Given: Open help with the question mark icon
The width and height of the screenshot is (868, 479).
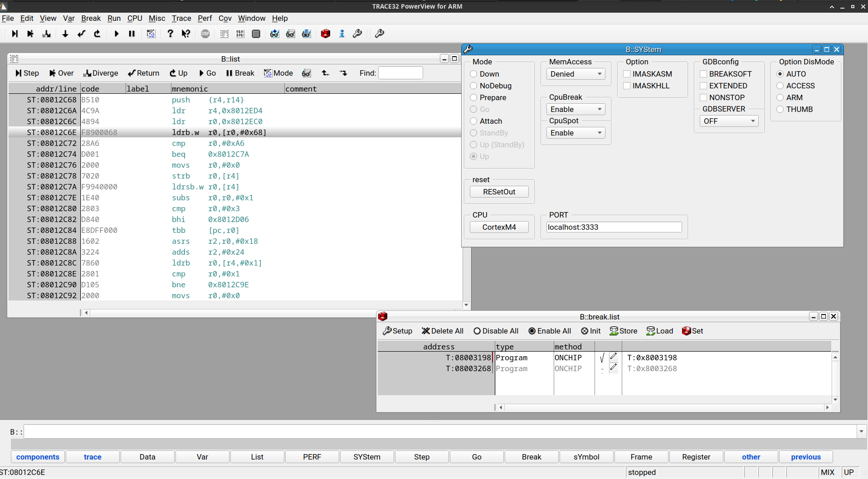Looking at the screenshot, I should tap(170, 34).
